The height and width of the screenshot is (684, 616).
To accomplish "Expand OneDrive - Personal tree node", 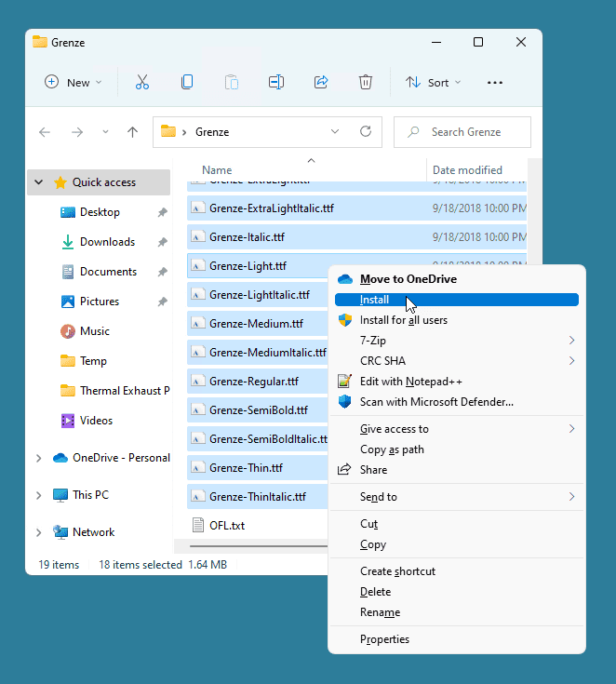I will (39, 458).
